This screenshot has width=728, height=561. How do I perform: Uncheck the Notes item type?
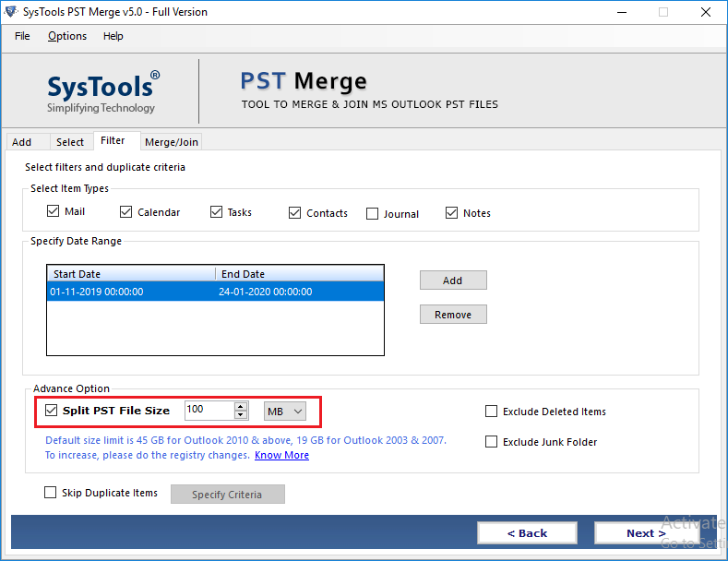[452, 213]
